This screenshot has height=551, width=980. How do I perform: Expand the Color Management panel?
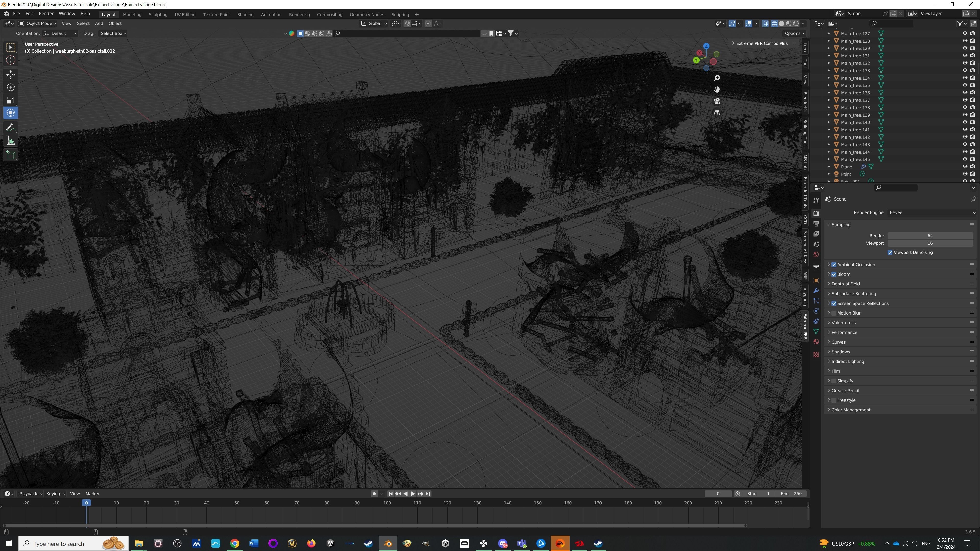tap(851, 410)
